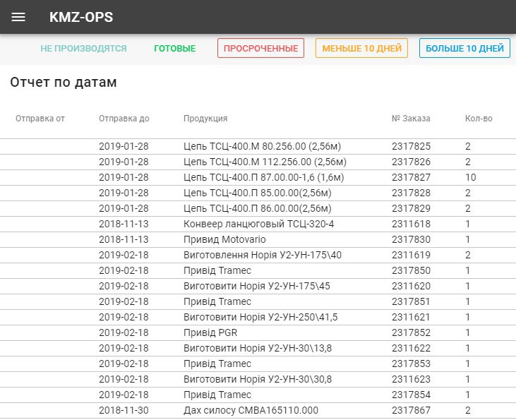Click the Продукция column header
The image size is (516, 420).
pyautogui.click(x=205, y=119)
